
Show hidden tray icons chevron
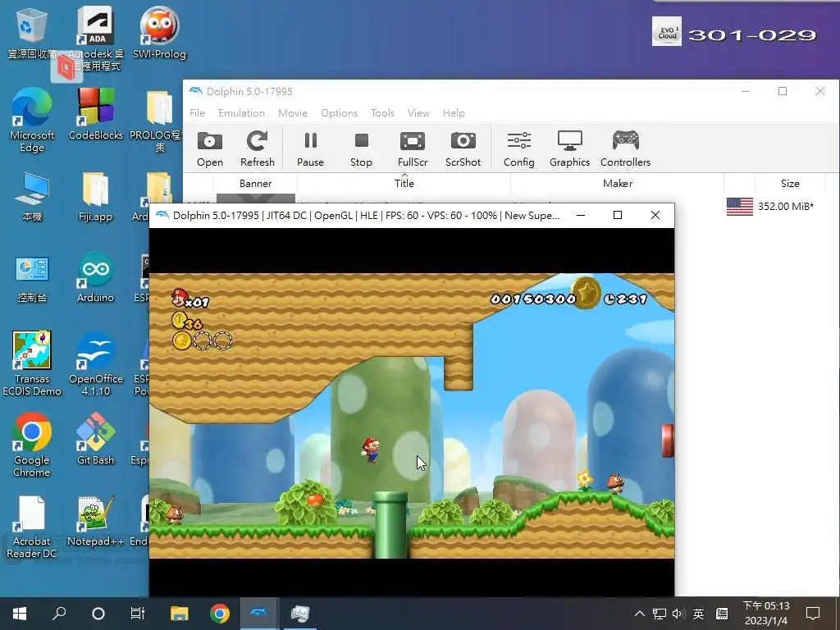coord(640,614)
